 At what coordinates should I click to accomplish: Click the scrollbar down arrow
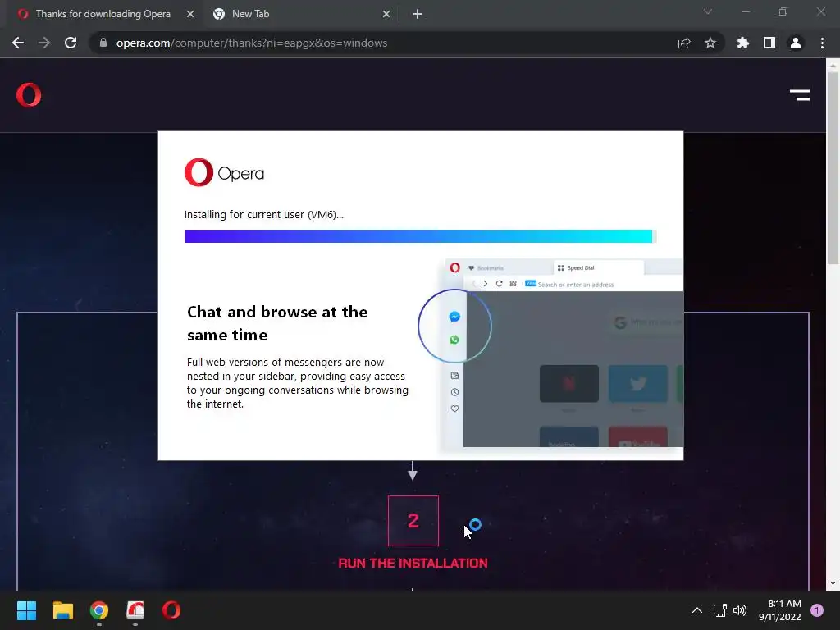(x=833, y=583)
